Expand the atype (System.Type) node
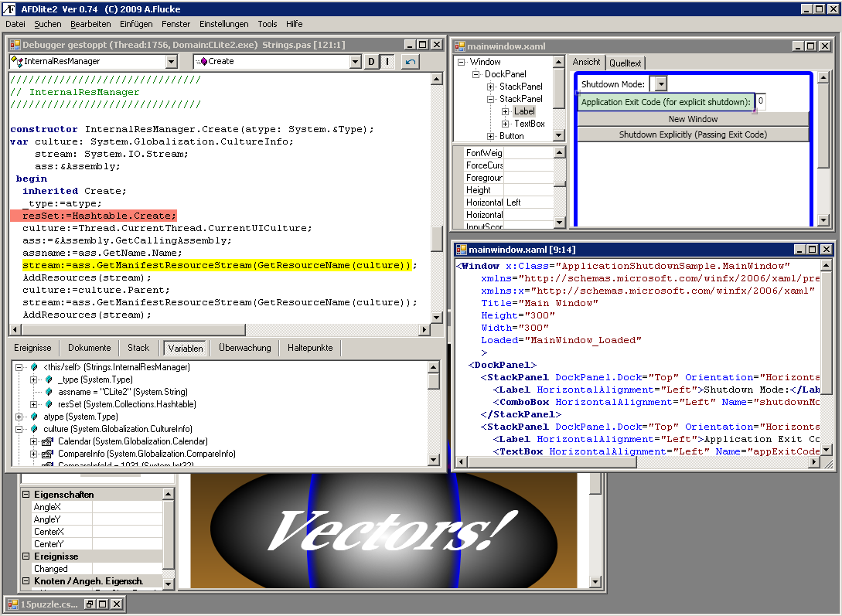This screenshot has width=842, height=616. (x=19, y=417)
